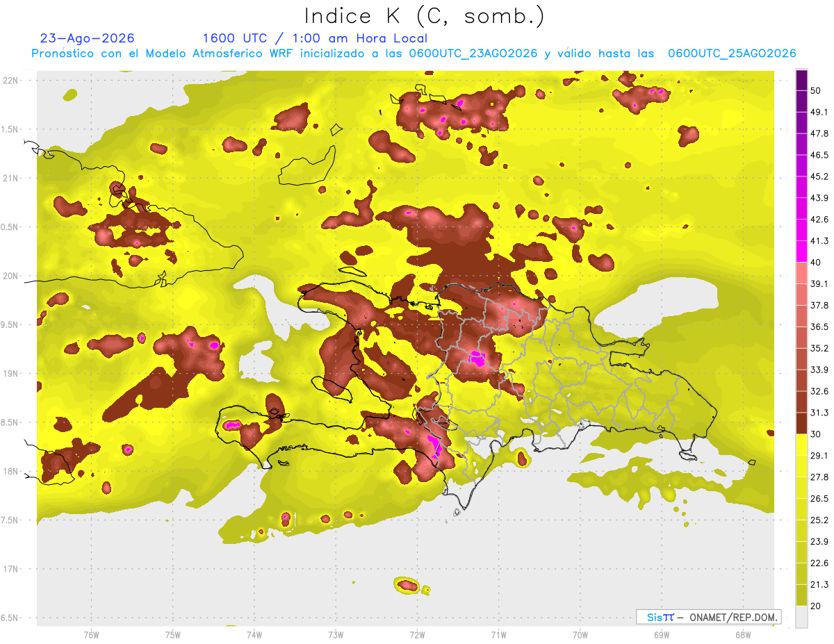Click the colorbar value "22.6"
This screenshot has width=834, height=644.
[820, 563]
